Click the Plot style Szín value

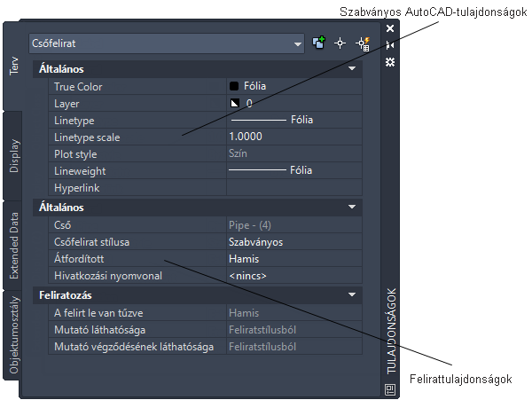[x=238, y=153]
